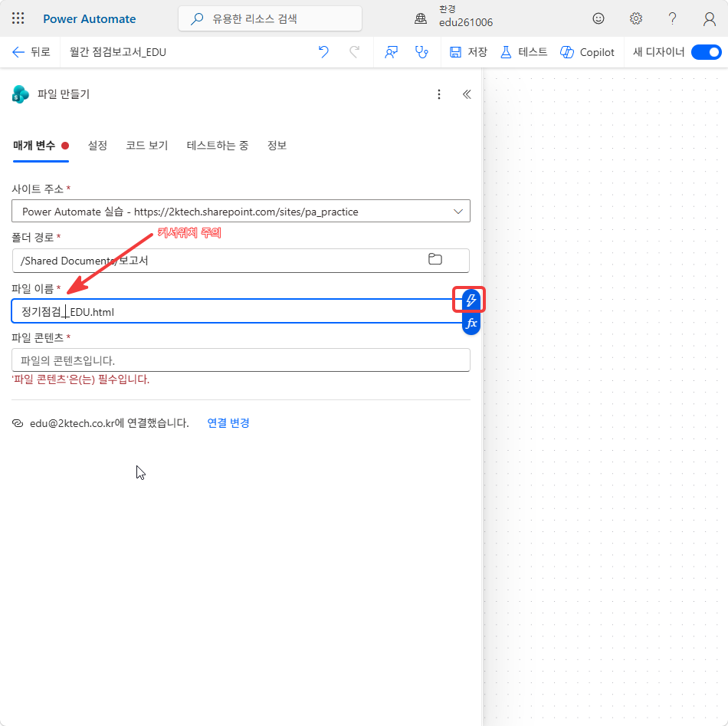Go back with the 뒤로 button
Viewport: 728px width, 726px height.
31,52
